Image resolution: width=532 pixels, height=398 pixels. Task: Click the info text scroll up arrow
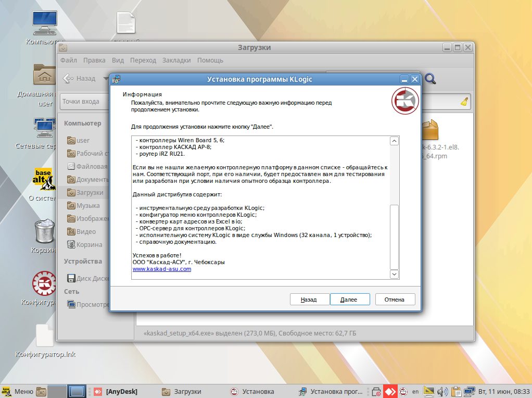point(394,141)
